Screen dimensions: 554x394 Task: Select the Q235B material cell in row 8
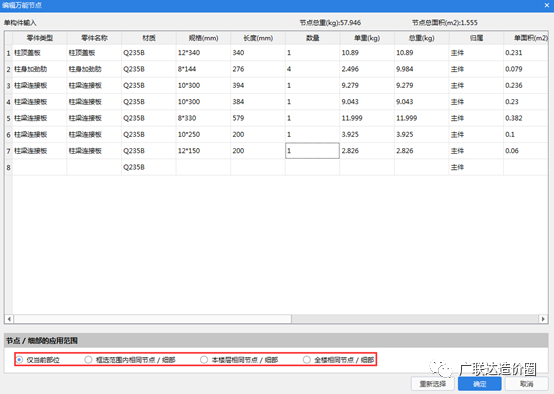point(149,167)
